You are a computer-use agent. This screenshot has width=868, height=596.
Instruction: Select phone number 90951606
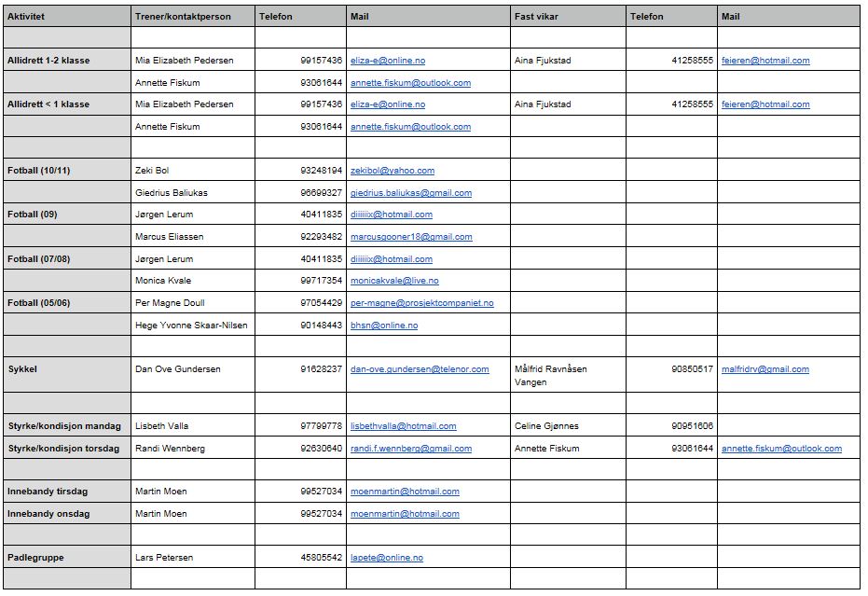click(692, 426)
